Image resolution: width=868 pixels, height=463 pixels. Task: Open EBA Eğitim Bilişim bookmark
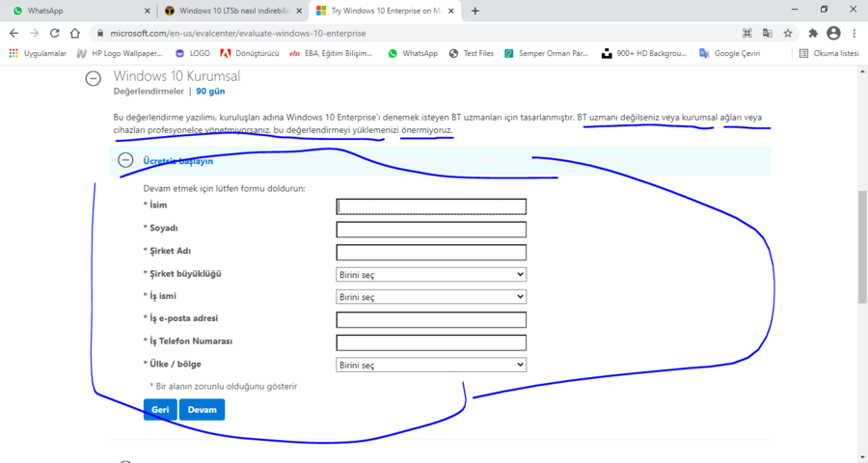(331, 53)
